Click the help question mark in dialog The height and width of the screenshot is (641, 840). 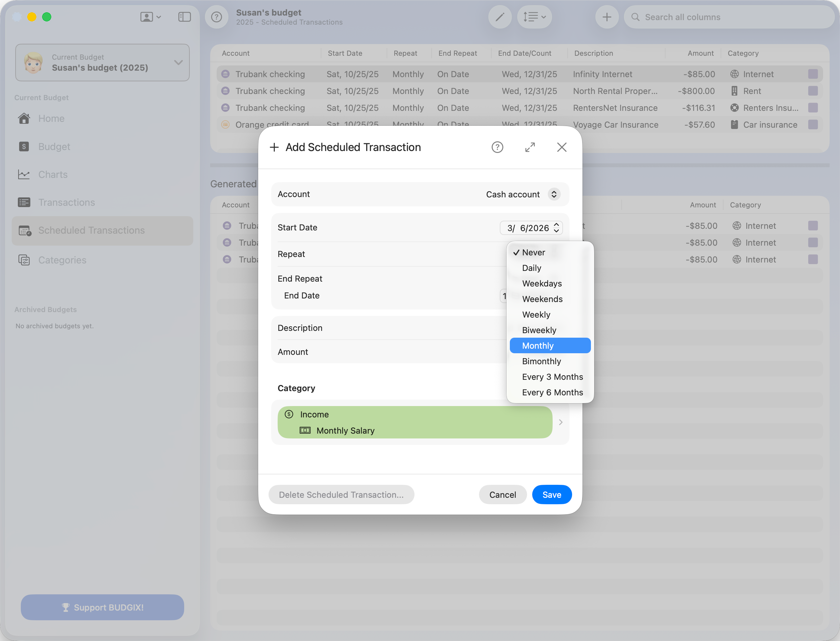(497, 147)
